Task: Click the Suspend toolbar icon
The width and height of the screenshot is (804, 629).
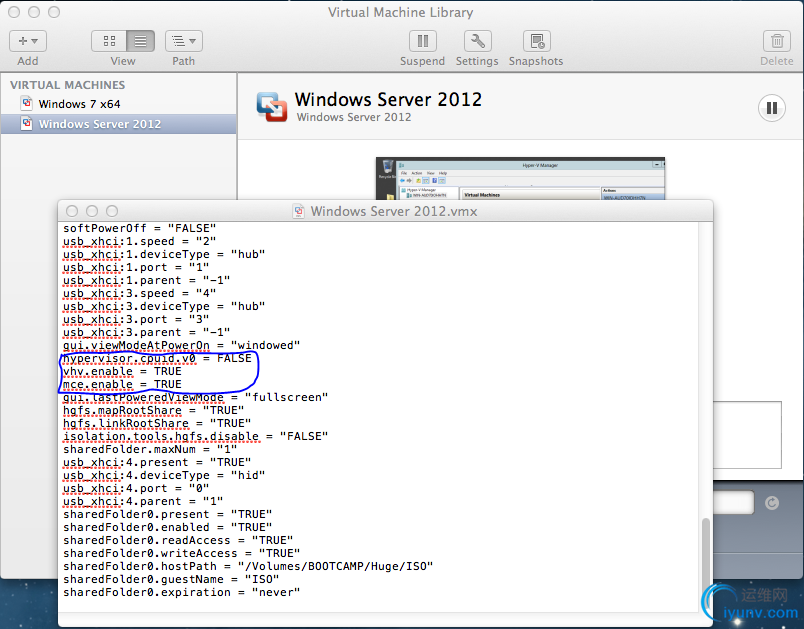Action: (x=423, y=41)
